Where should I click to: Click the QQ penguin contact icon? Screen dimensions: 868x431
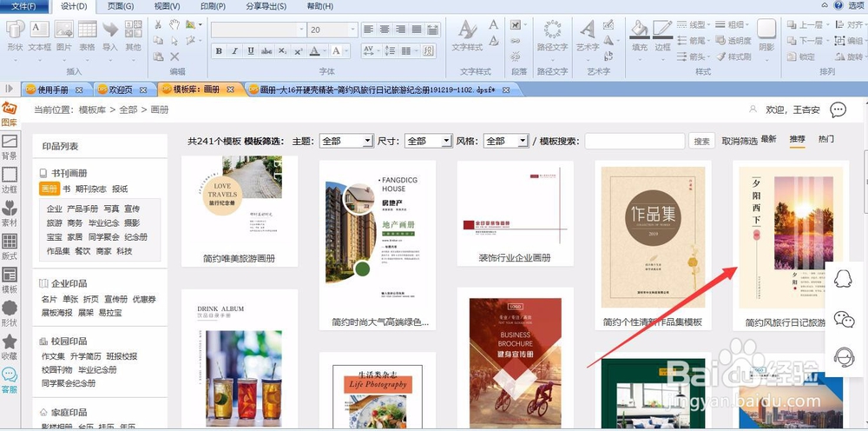[x=844, y=278]
